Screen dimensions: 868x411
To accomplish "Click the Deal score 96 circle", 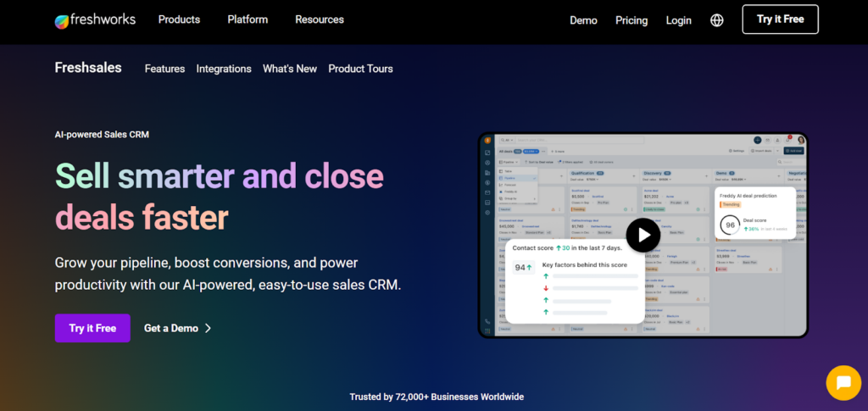I will (x=730, y=225).
